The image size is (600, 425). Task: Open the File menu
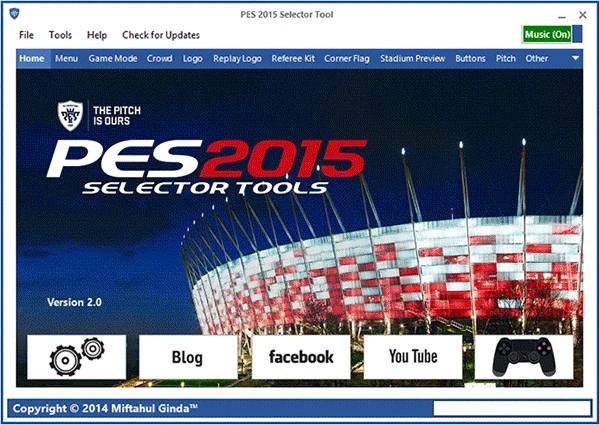(x=26, y=35)
